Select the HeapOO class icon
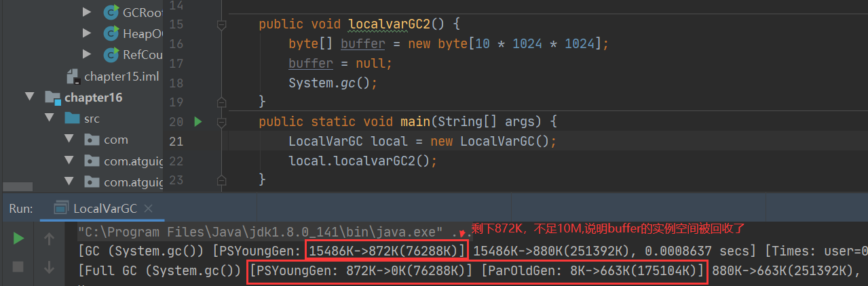 [x=111, y=33]
